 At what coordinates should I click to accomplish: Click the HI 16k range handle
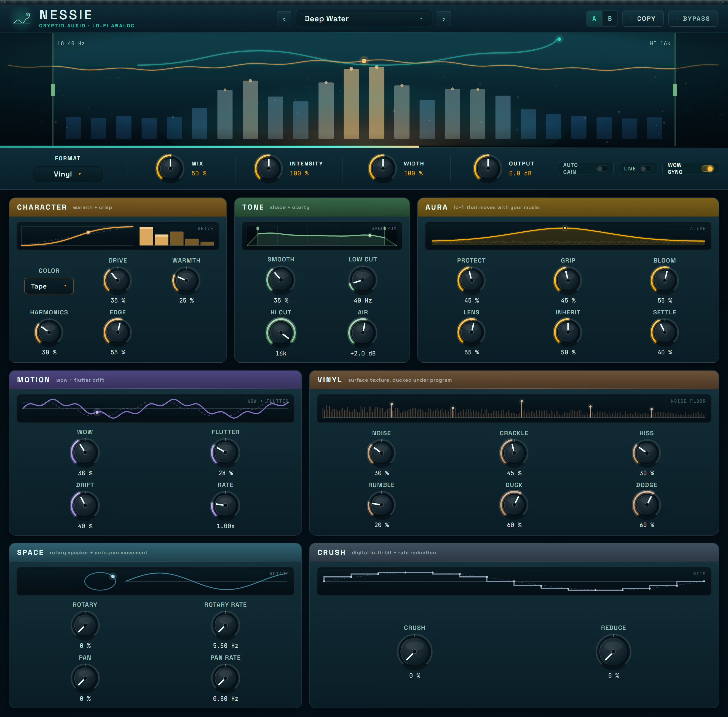pyautogui.click(x=675, y=90)
